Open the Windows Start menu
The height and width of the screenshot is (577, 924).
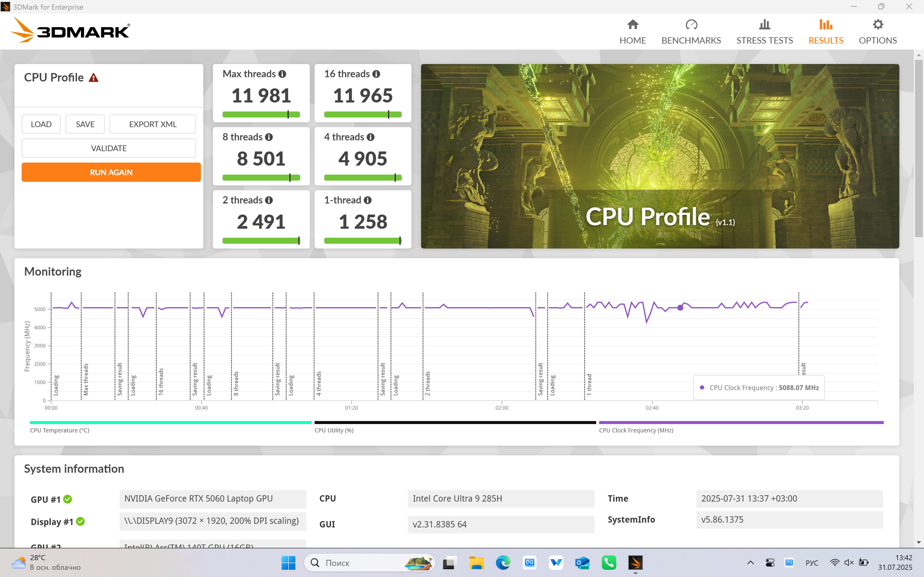[288, 563]
